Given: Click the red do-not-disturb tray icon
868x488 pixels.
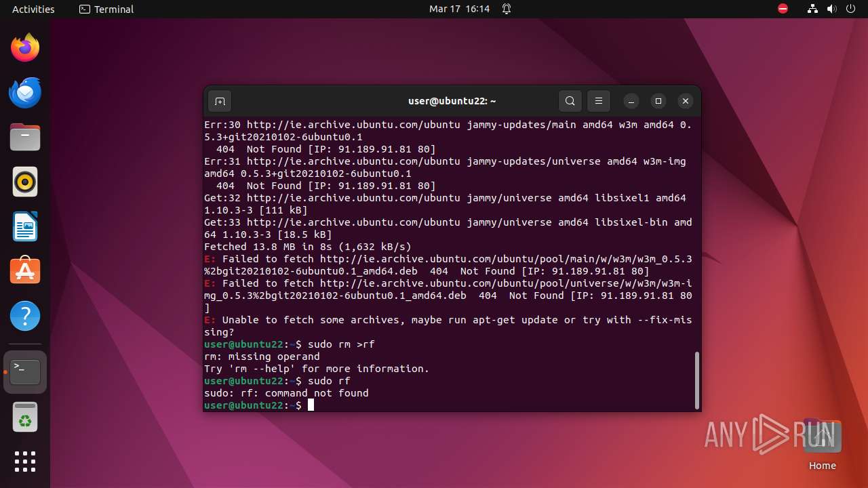Looking at the screenshot, I should pos(783,9).
